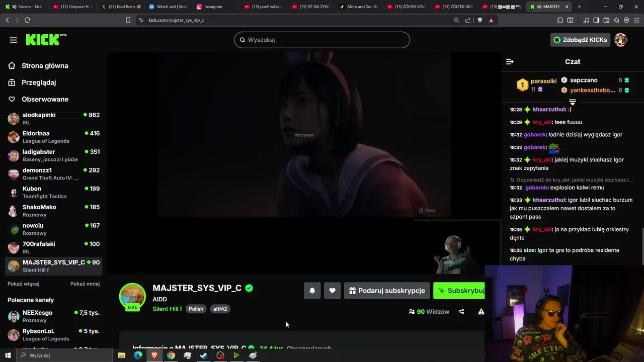Reload the page
The width and height of the screenshot is (644, 362).
(27, 20)
